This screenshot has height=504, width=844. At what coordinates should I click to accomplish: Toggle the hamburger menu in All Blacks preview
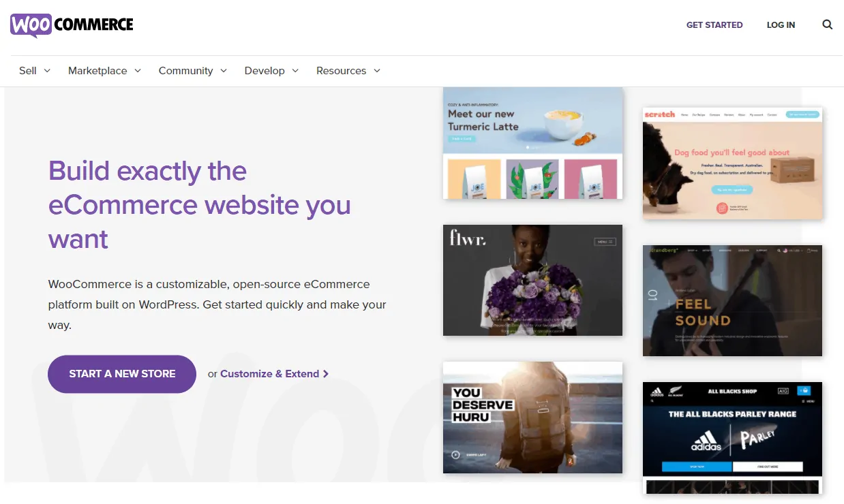tap(803, 401)
